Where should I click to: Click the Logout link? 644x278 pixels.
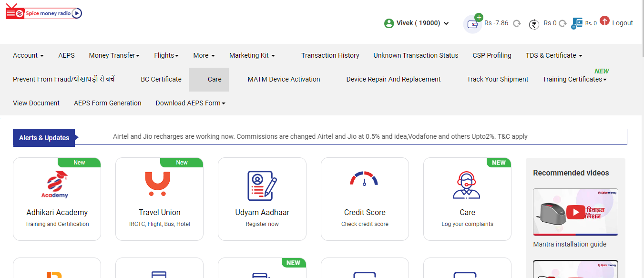click(623, 23)
